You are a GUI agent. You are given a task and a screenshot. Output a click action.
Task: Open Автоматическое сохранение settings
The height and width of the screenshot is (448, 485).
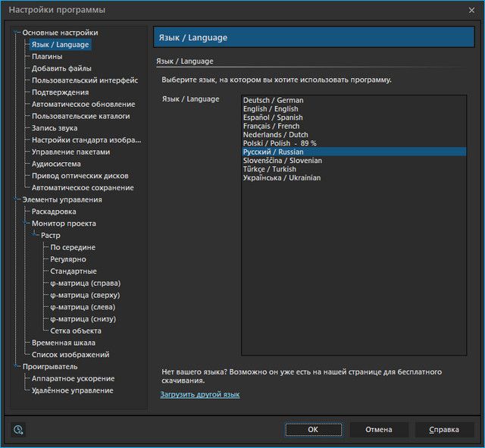click(83, 187)
